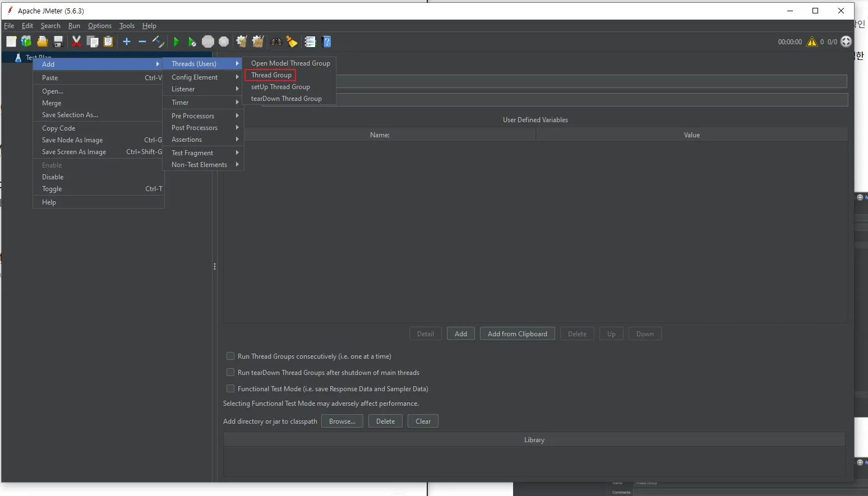Expand the Assertions submenu
The height and width of the screenshot is (496, 868).
[203, 139]
